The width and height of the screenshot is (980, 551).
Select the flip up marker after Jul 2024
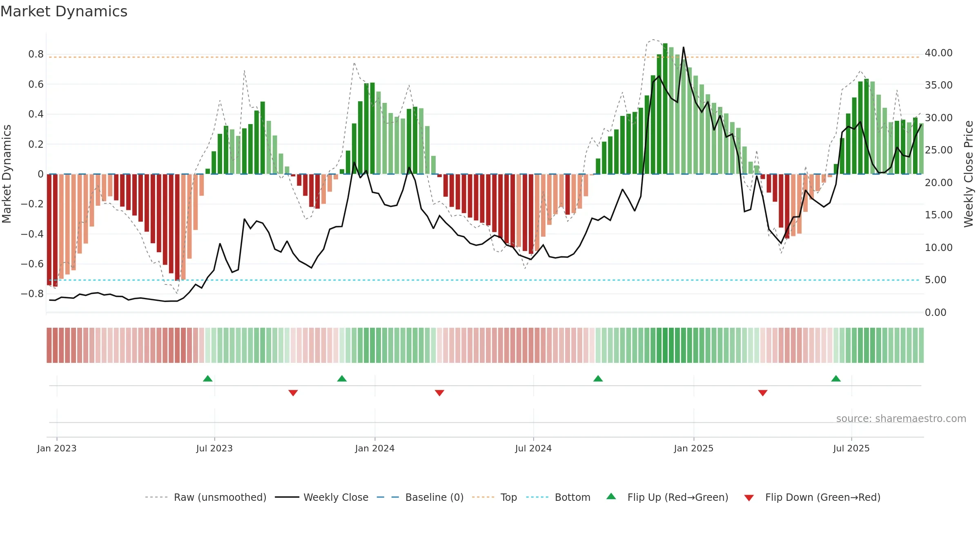598,378
